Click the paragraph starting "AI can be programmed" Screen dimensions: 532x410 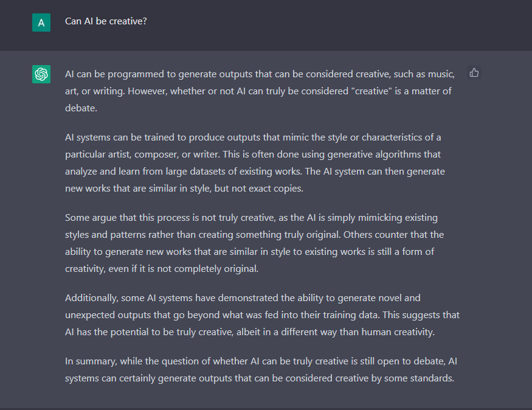(260, 91)
